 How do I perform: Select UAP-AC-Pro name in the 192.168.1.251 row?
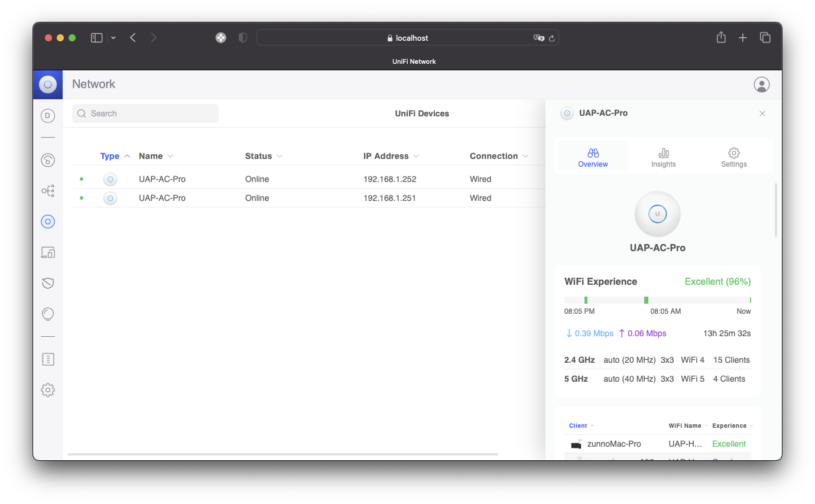162,198
